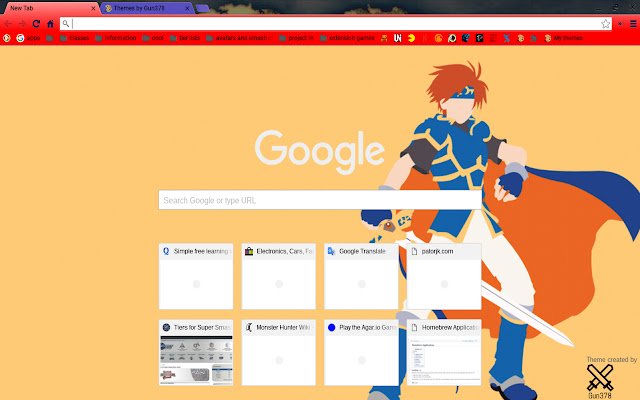Bookmark this page with the star icon
This screenshot has width=640, height=400.
(x=605, y=24)
